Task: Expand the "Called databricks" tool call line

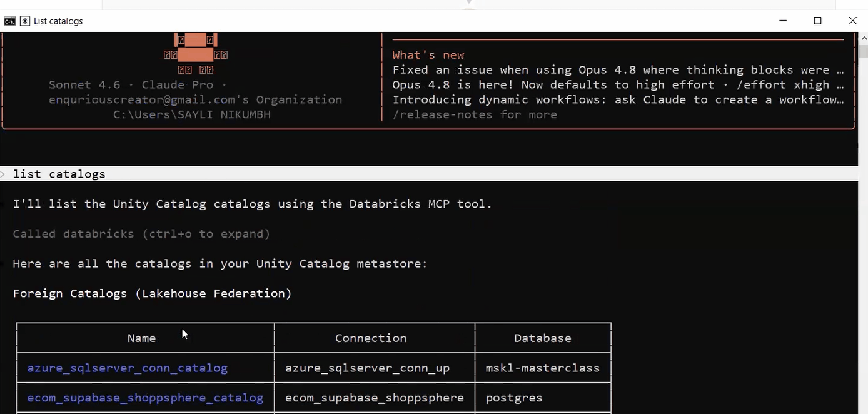Action: (x=141, y=234)
